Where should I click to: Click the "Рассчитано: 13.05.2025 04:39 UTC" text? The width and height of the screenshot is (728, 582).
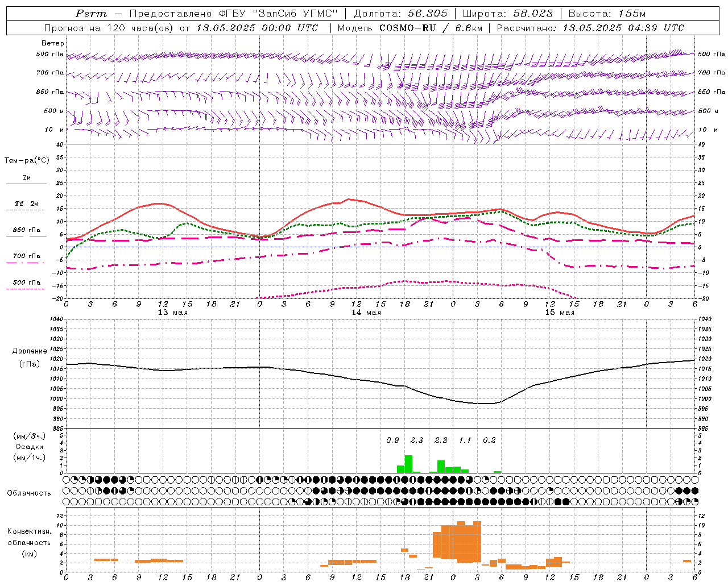(x=590, y=28)
